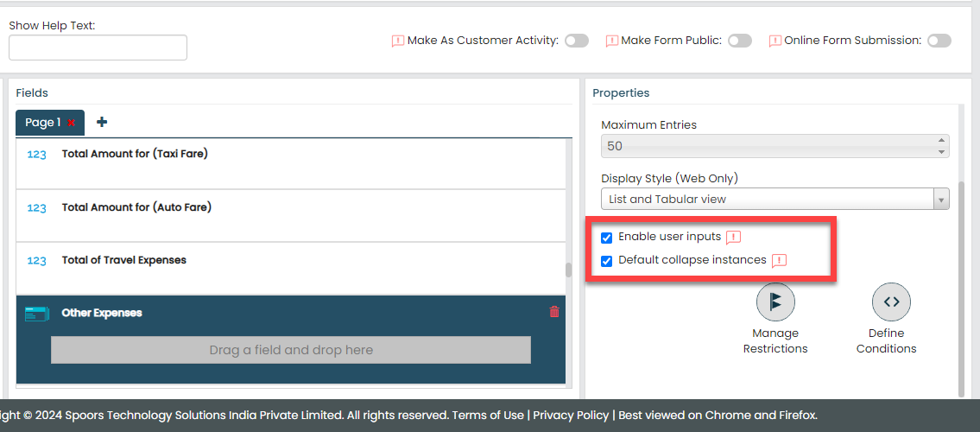Open the Privacy Policy link
Image resolution: width=980 pixels, height=432 pixels.
[x=571, y=415]
